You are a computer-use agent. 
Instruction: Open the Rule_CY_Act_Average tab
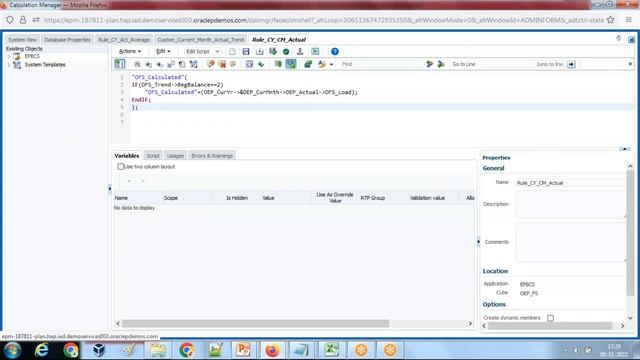[124, 40]
